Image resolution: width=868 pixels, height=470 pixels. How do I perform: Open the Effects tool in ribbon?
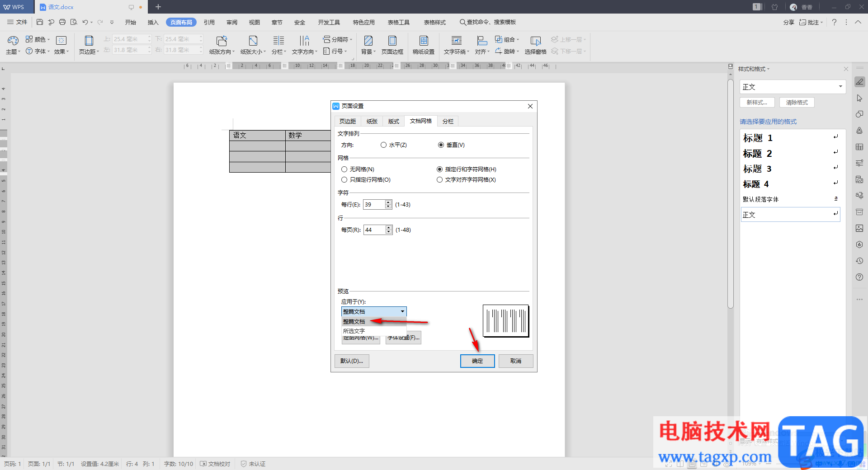(x=61, y=45)
